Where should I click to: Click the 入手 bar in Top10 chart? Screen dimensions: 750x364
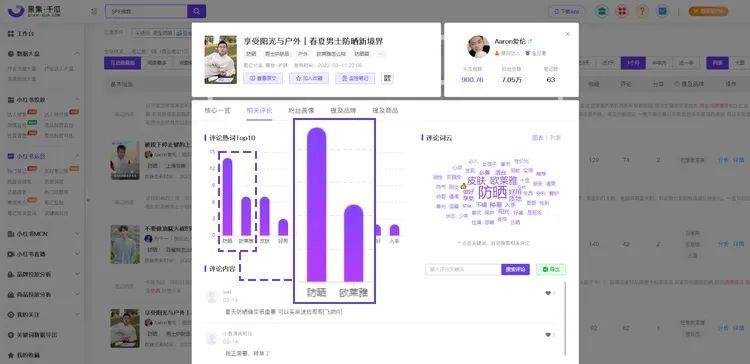click(394, 230)
